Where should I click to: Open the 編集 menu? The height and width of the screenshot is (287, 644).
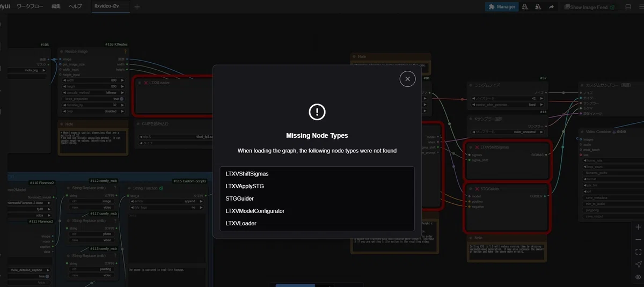(56, 6)
